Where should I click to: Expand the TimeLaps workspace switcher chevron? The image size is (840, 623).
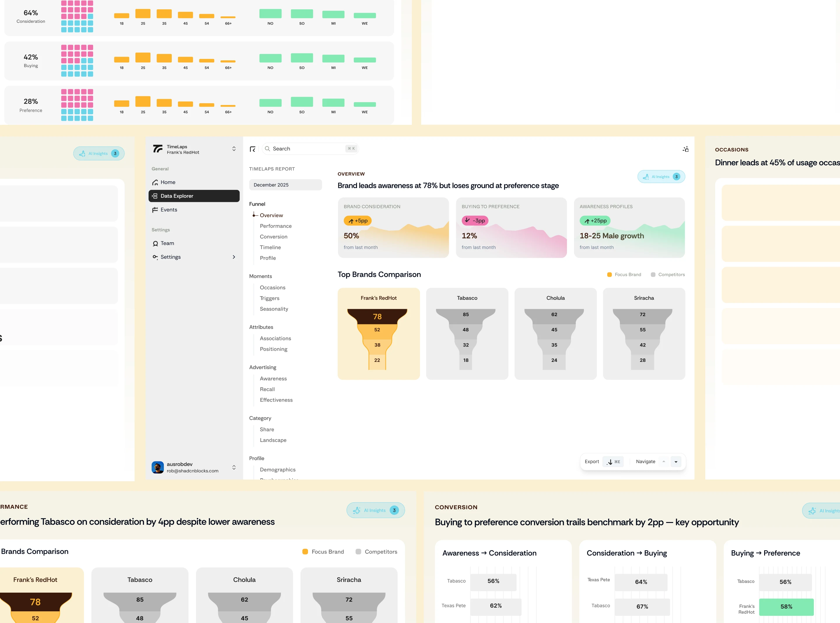coord(234,149)
